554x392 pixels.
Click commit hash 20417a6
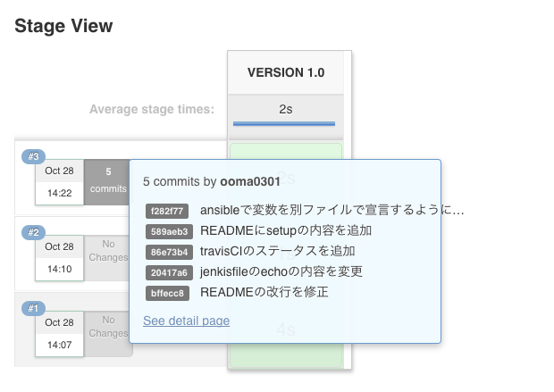pos(169,272)
